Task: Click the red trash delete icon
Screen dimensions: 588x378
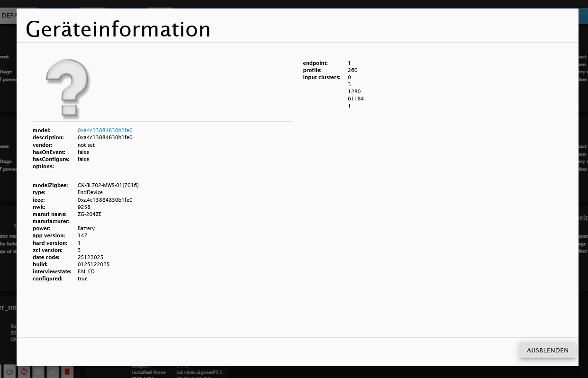Action: [67, 372]
